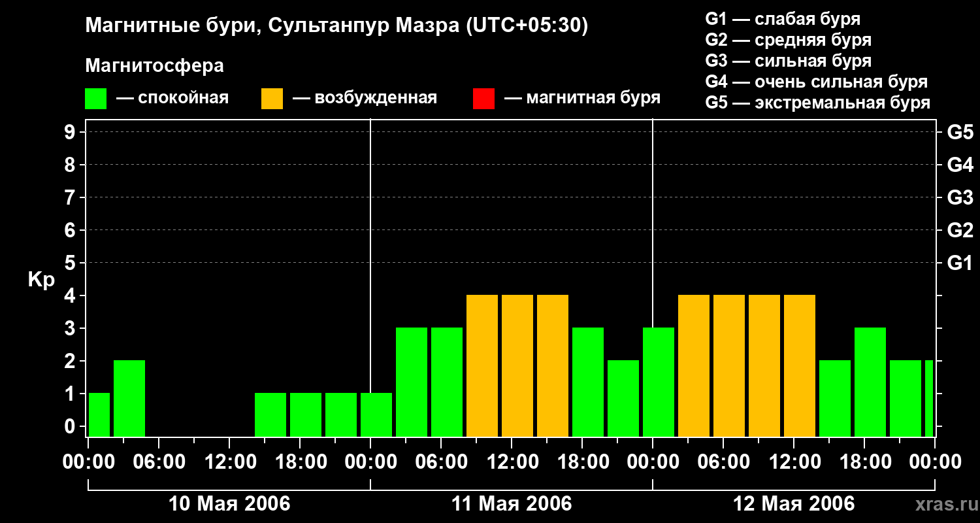Image resolution: width=980 pixels, height=523 pixels.
Task: Click the 'Kp' axis label
Action: pyautogui.click(x=41, y=280)
